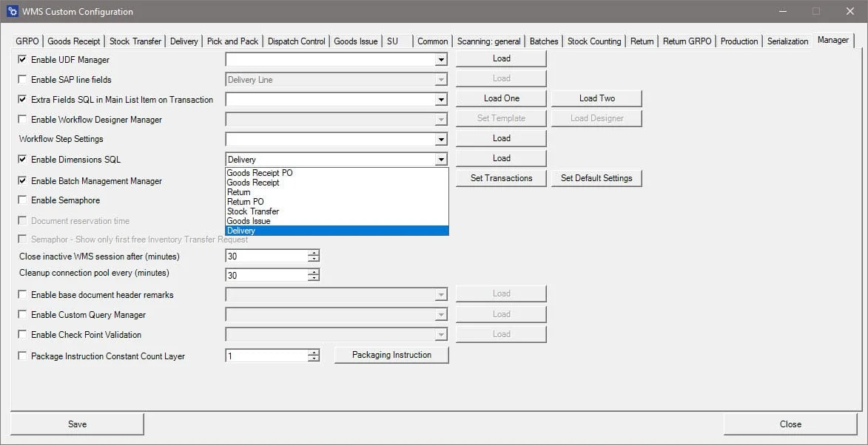Click the Set Transactions button
868x445 pixels.
(501, 178)
